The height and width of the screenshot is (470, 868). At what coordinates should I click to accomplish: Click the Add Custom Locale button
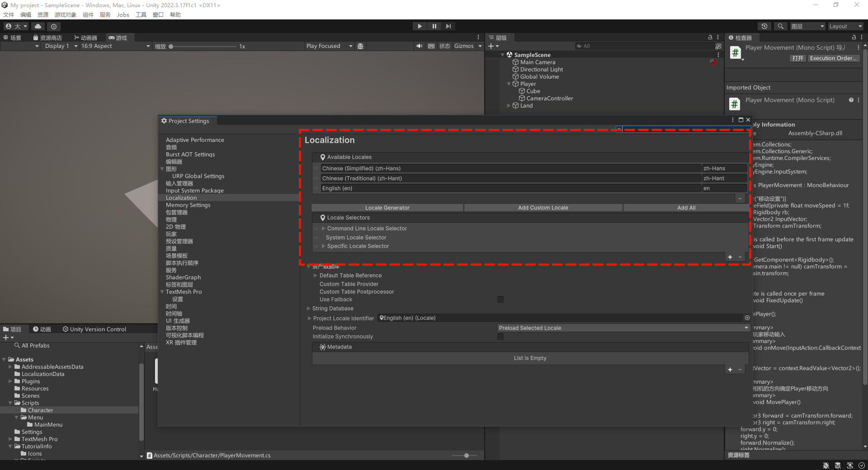click(543, 208)
